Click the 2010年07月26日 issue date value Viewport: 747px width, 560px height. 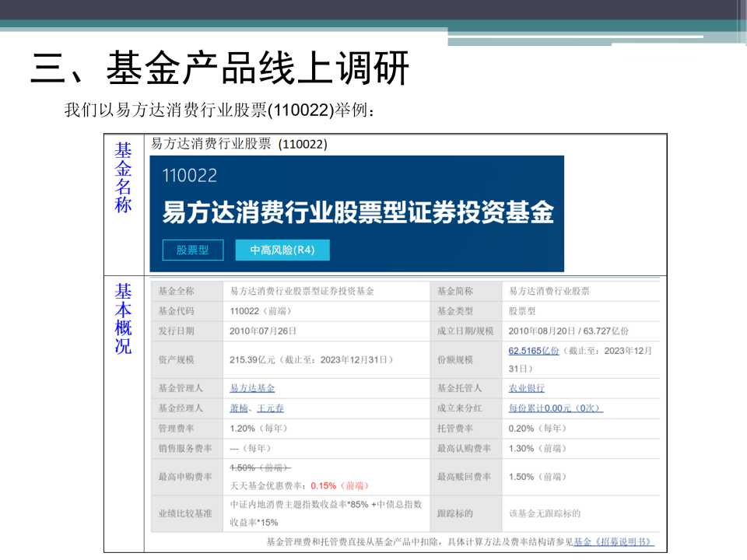[263, 331]
